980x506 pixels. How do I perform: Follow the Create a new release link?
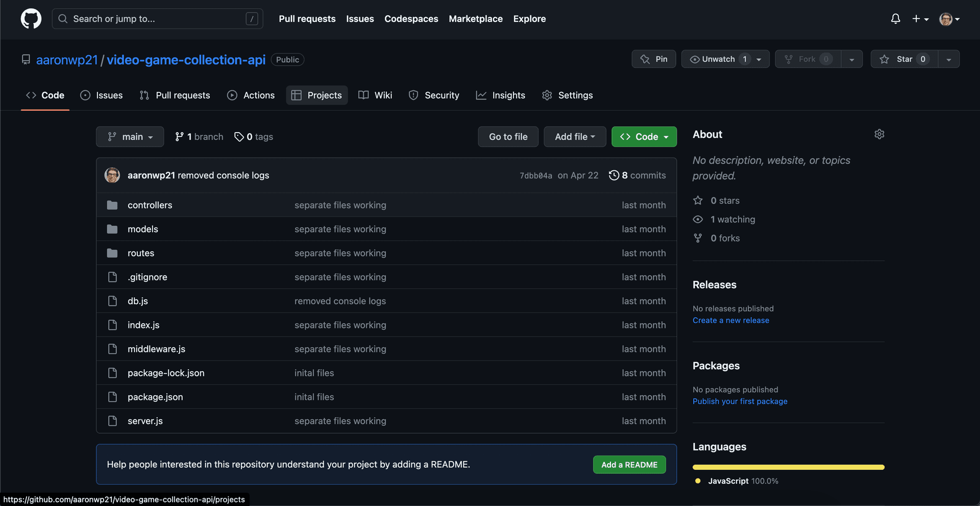pyautogui.click(x=730, y=320)
